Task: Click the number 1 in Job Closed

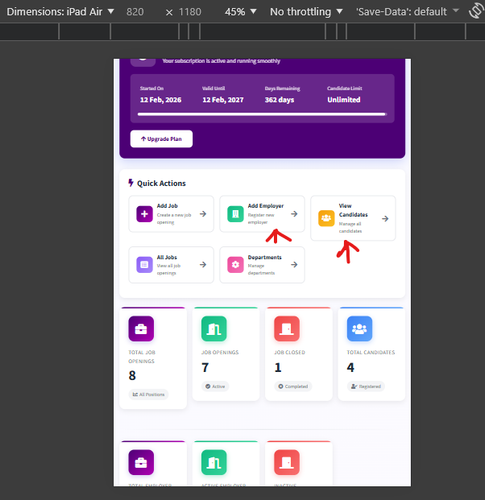Action: (278, 367)
